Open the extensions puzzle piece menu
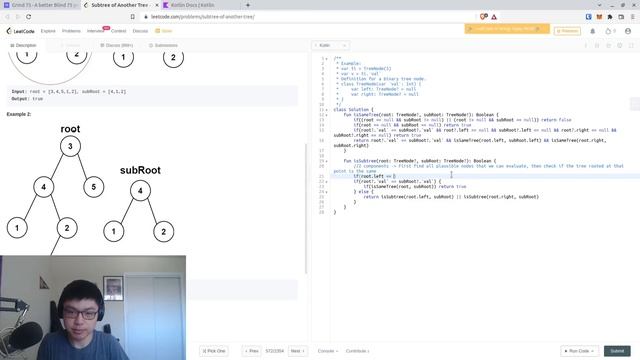Viewport: 640px width, 360px height. click(610, 17)
